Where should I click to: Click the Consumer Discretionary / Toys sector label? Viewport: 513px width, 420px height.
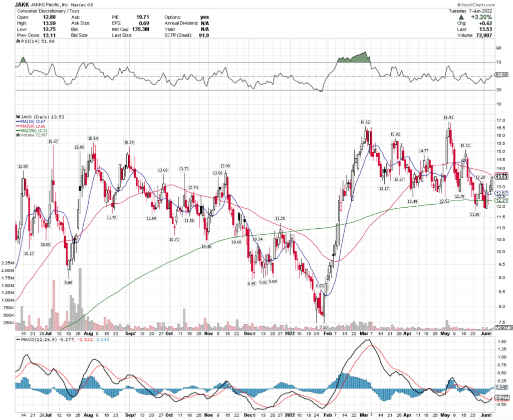[x=48, y=11]
